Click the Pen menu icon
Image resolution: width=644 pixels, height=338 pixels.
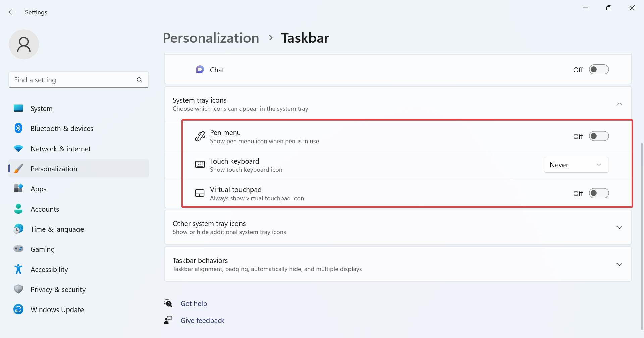click(200, 136)
